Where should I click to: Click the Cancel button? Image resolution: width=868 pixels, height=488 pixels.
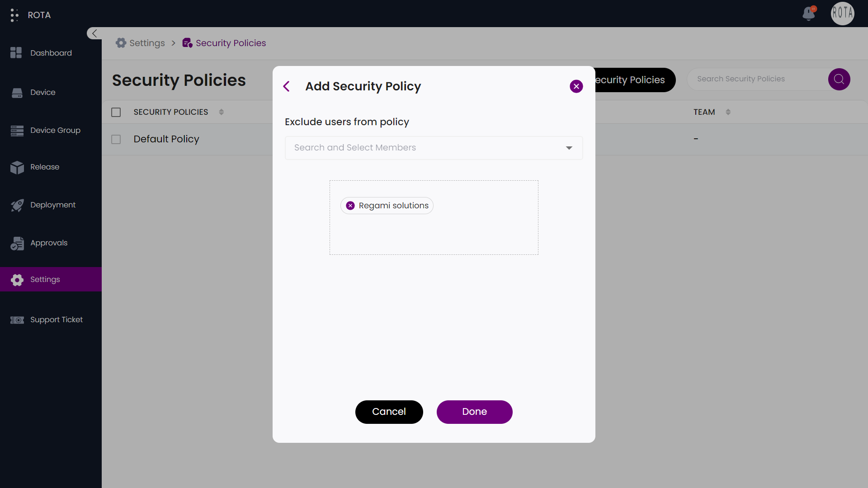pos(389,412)
